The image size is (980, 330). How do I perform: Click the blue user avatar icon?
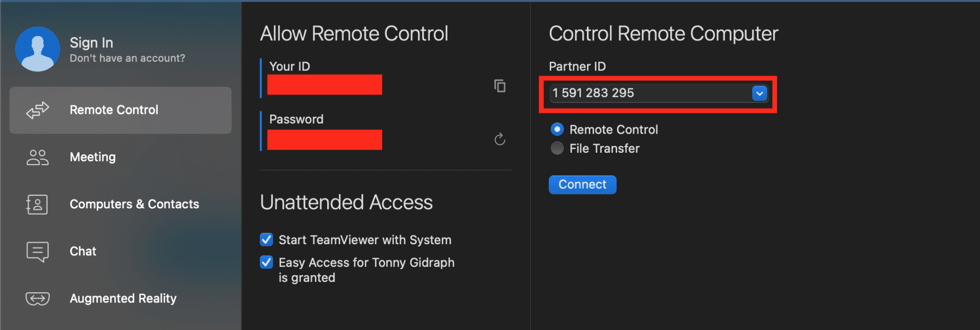pos(37,49)
